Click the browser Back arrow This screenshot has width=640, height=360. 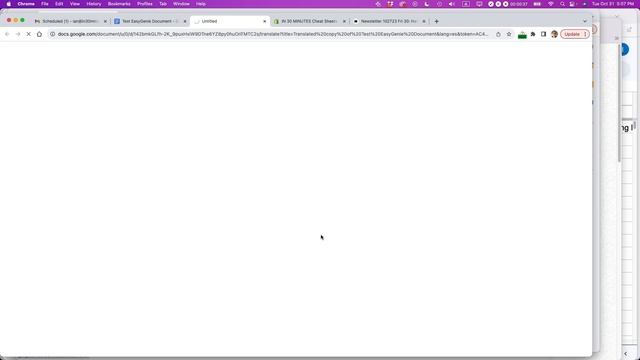click(x=7, y=34)
